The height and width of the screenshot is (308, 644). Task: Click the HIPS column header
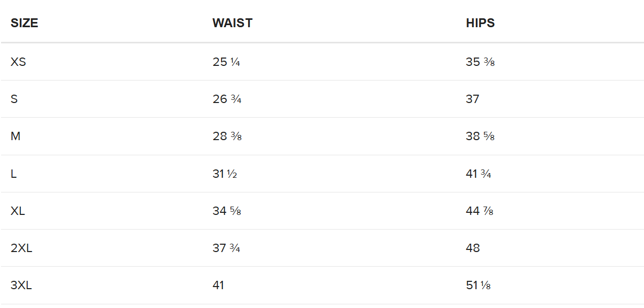click(480, 23)
